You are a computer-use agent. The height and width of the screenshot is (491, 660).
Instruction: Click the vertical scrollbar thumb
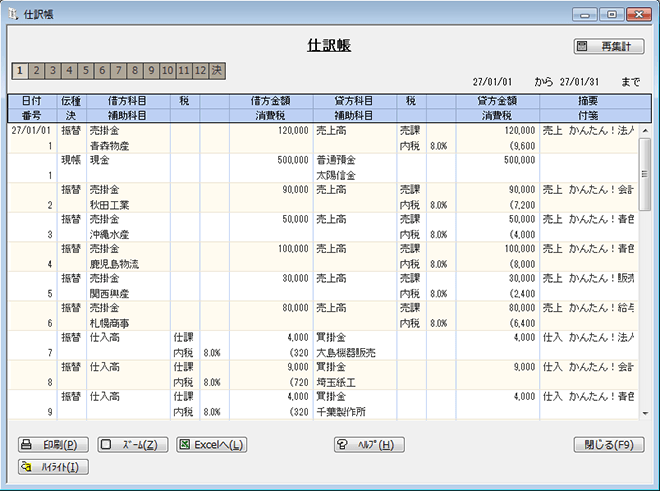(x=645, y=174)
